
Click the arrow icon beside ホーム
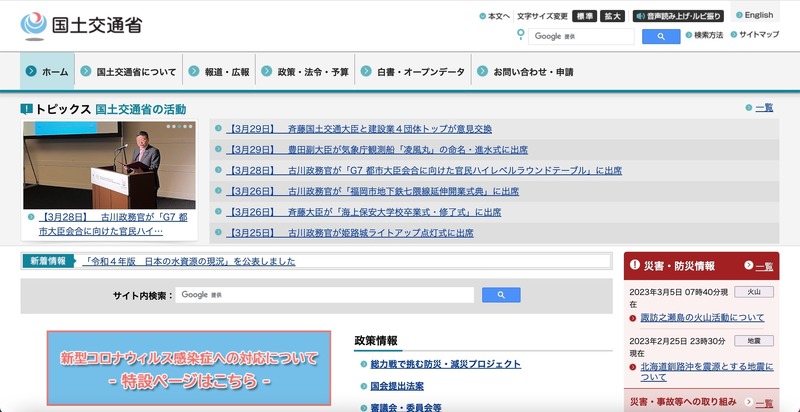[x=32, y=72]
